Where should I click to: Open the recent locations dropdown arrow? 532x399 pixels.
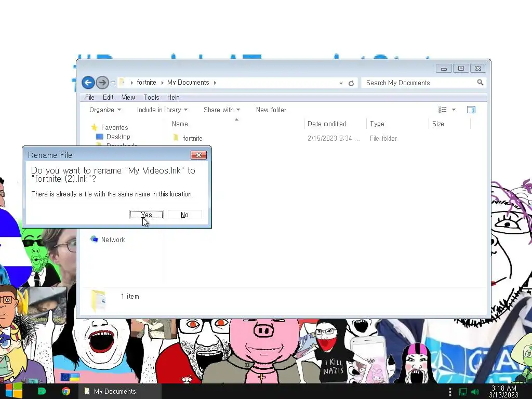113,83
